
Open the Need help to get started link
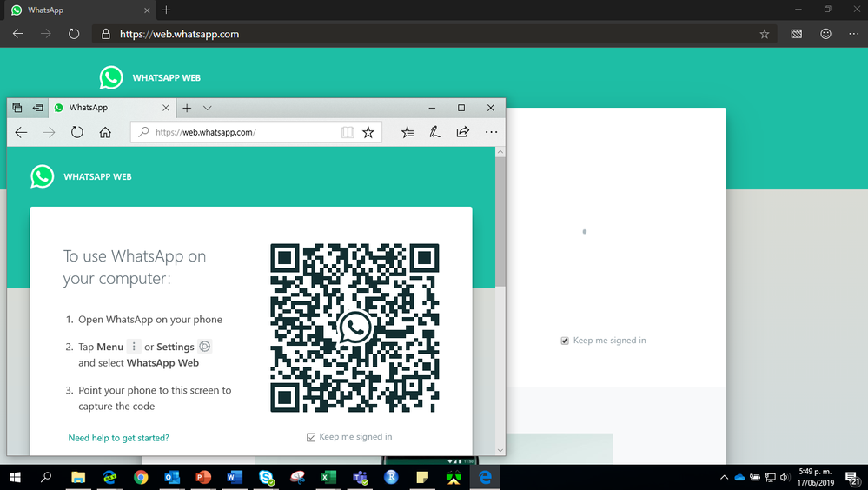point(118,438)
